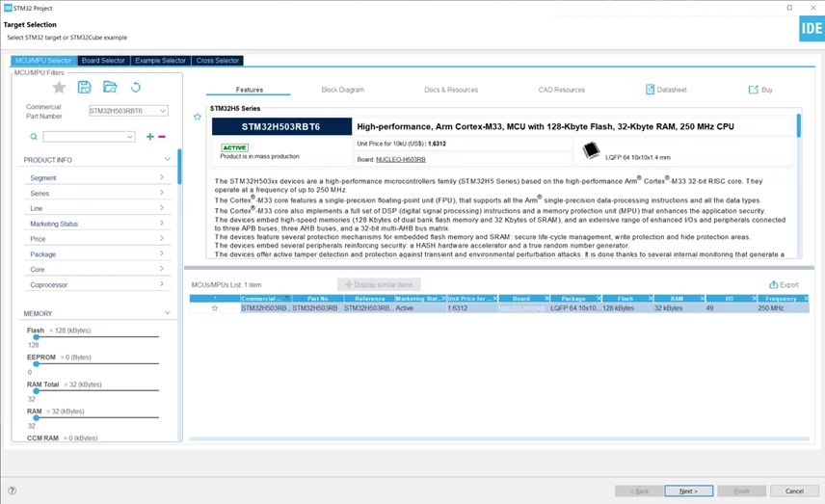
Task: Switch to the MCU/MPU Selector tab
Action: tap(43, 61)
